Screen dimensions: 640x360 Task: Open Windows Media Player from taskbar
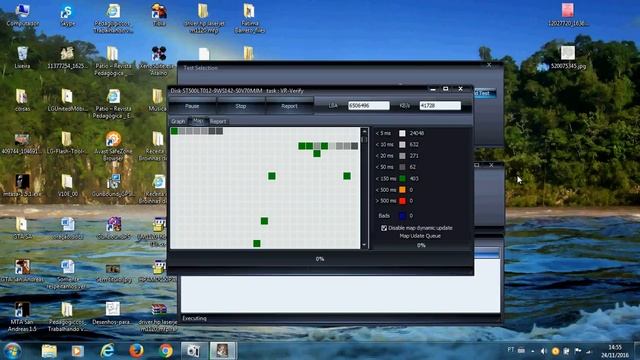coord(78,351)
